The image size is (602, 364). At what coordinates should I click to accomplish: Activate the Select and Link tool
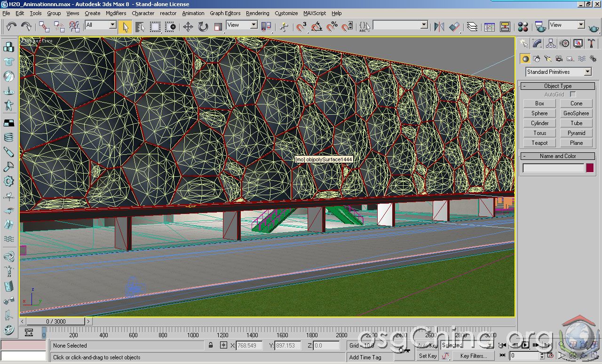[x=44, y=26]
